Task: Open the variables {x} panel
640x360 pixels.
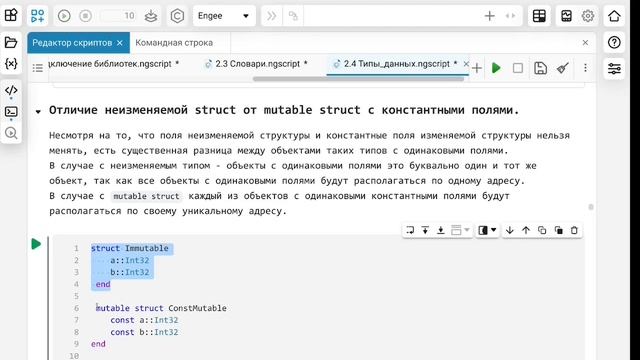Action: (x=11, y=64)
